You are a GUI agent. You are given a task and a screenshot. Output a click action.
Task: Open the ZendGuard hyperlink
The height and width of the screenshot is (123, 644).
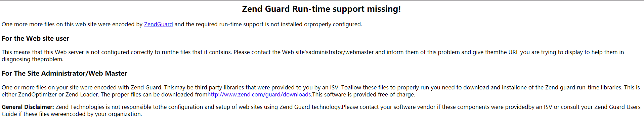pos(158,24)
